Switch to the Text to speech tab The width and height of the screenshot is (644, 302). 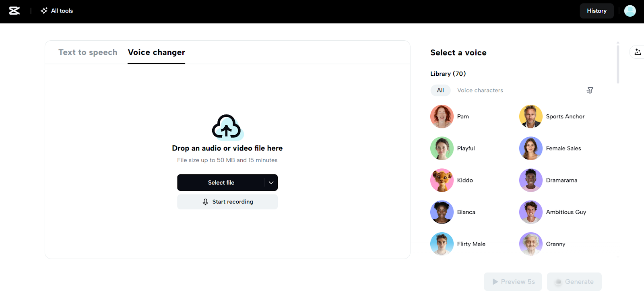pos(88,52)
